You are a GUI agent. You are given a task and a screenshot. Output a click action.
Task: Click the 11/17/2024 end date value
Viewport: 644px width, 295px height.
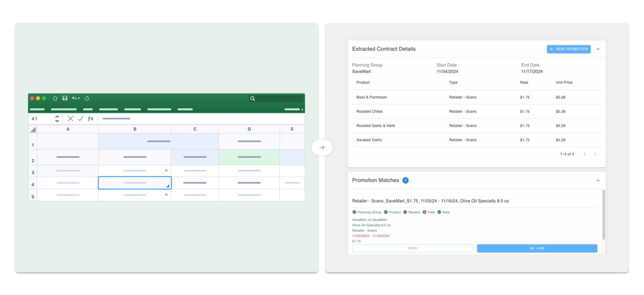531,72
